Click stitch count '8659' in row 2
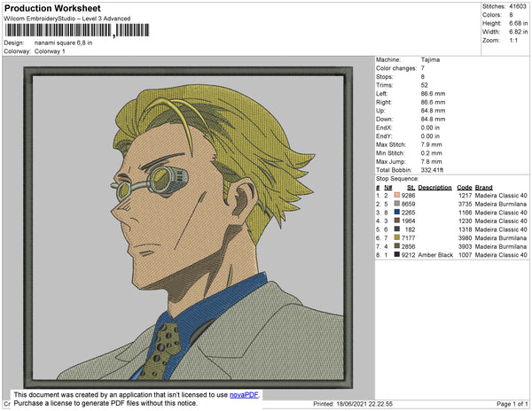Viewport: 532px width, 411px height. click(409, 204)
